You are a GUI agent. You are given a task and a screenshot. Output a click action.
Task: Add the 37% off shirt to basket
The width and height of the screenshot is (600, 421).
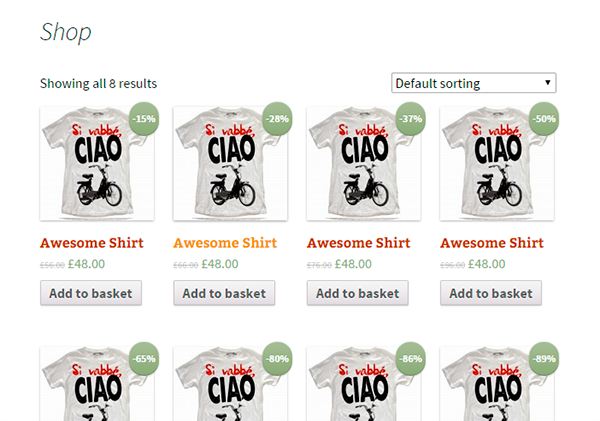coord(358,293)
